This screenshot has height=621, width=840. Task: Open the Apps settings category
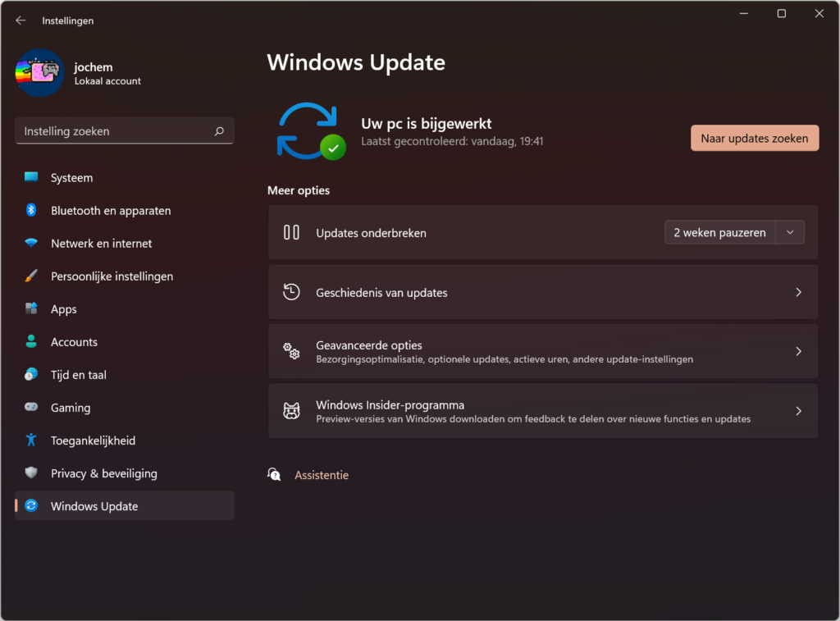125,308
